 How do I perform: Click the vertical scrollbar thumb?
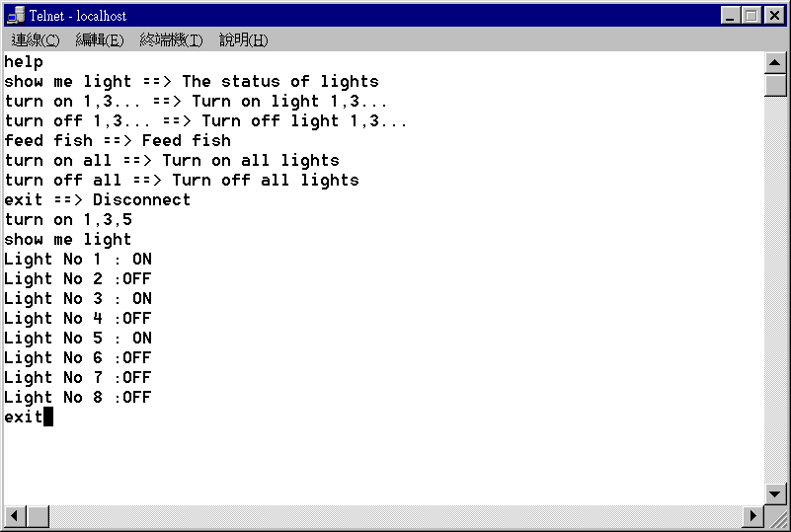coord(775,85)
